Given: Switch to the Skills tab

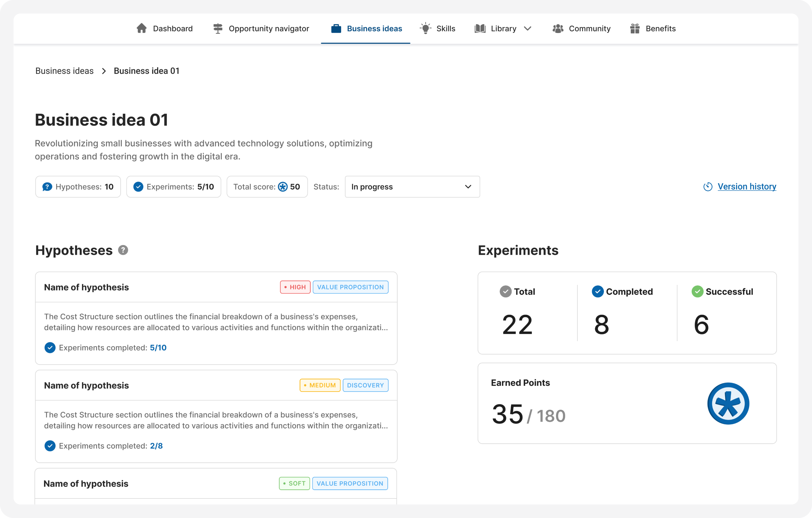Looking at the screenshot, I should pos(437,28).
